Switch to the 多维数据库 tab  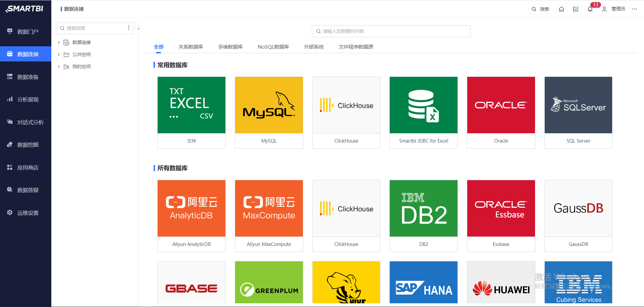click(x=230, y=47)
